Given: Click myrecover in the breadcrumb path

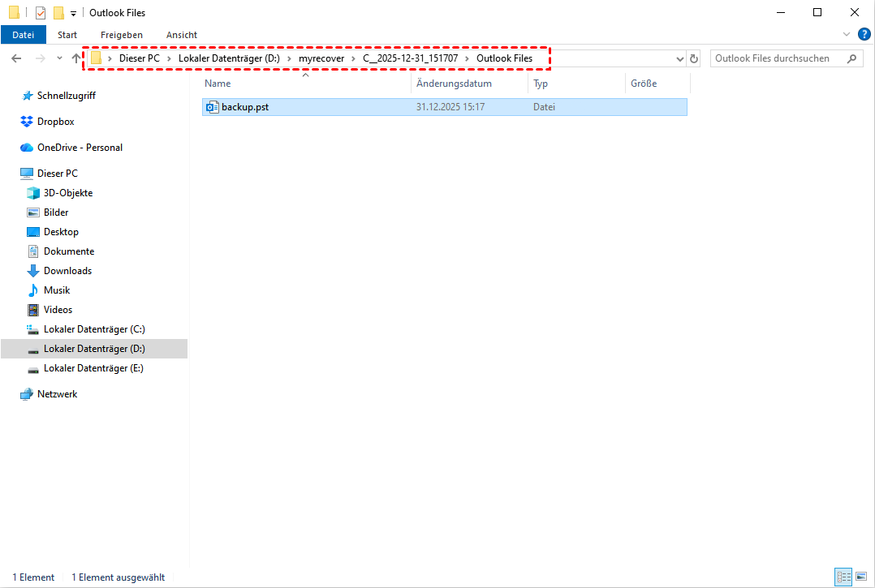Looking at the screenshot, I should 321,58.
